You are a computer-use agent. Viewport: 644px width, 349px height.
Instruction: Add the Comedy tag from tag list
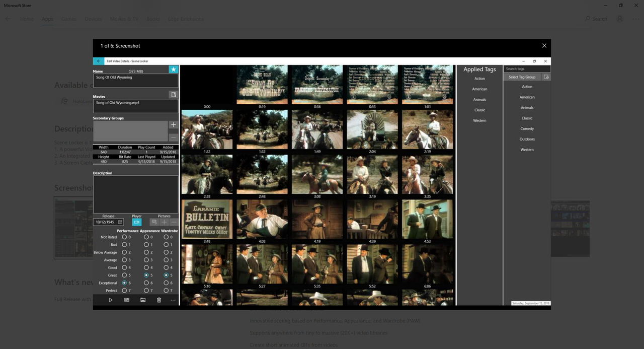(527, 129)
